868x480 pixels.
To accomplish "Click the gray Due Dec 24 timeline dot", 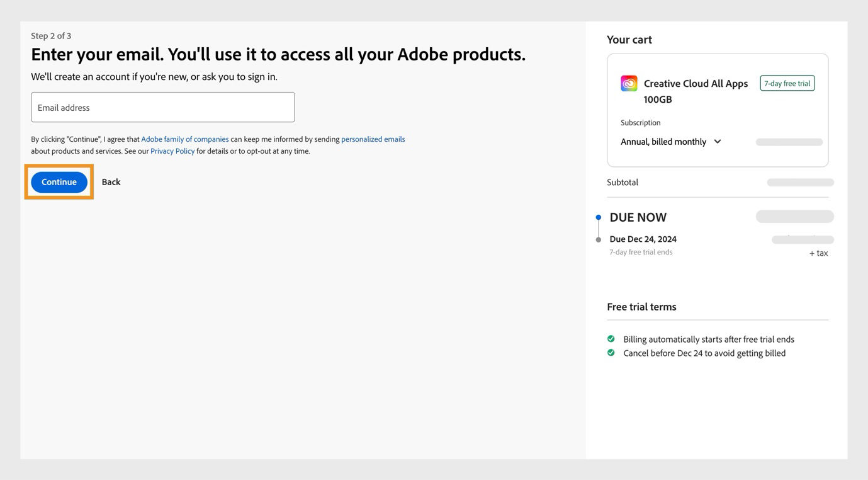I will pyautogui.click(x=599, y=240).
